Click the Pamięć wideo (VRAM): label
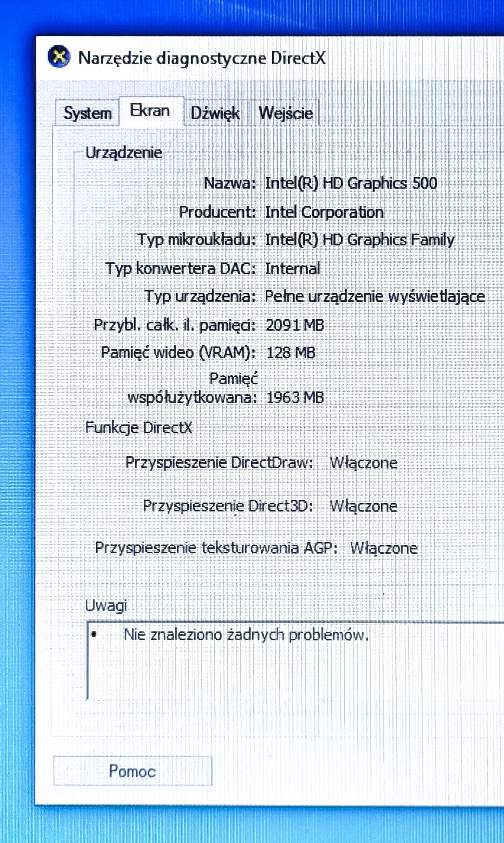 (178, 353)
